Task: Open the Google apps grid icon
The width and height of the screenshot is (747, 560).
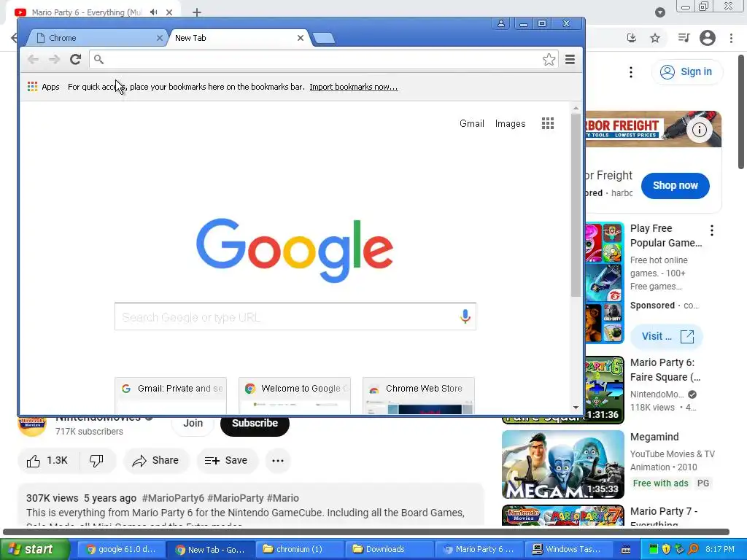Action: click(x=548, y=123)
